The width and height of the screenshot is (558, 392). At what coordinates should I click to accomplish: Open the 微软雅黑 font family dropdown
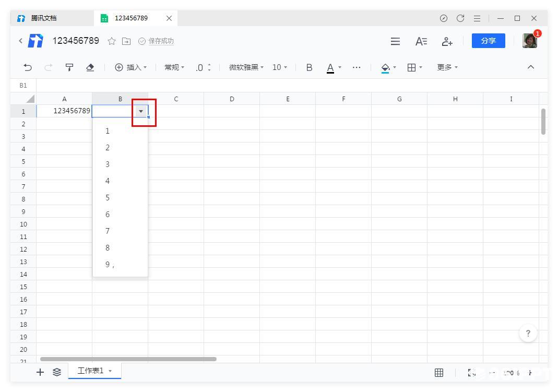(246, 67)
